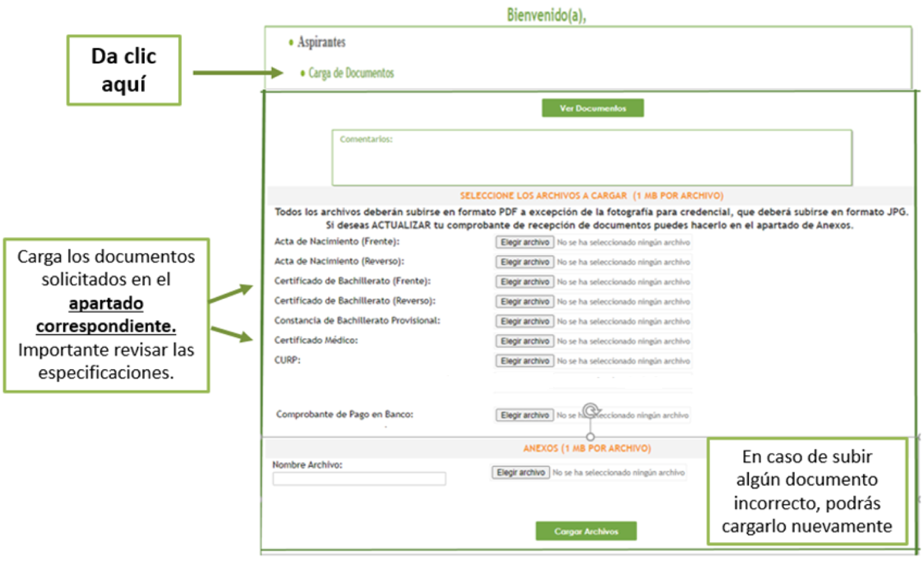Select Carga de Documentos in the menu

point(351,73)
